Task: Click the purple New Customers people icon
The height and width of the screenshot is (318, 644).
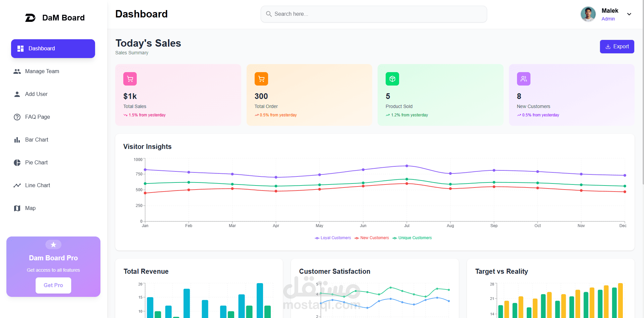Action: [x=524, y=79]
